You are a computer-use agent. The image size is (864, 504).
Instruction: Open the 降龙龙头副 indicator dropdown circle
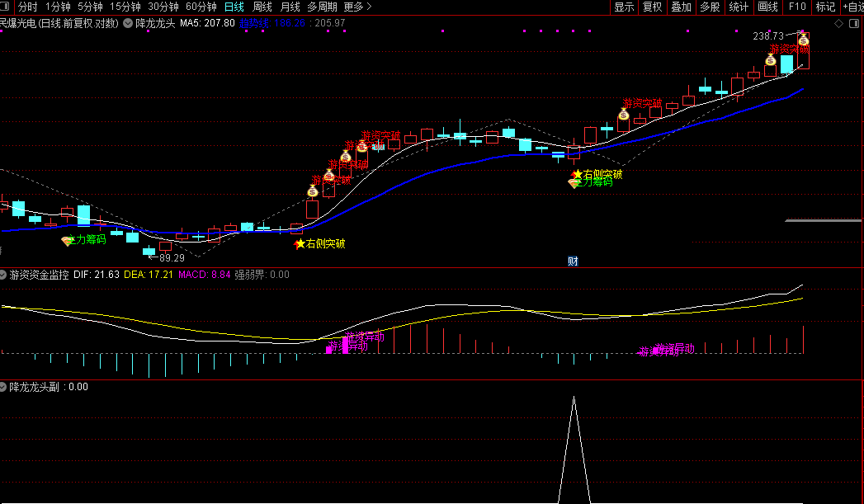pyautogui.click(x=2, y=387)
